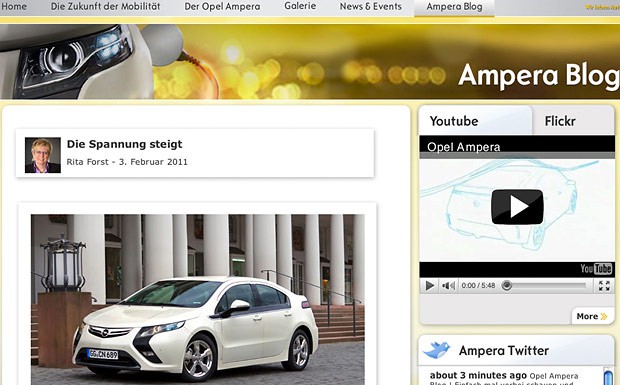
Task: Click Rita Forst author photo
Action: click(x=43, y=155)
